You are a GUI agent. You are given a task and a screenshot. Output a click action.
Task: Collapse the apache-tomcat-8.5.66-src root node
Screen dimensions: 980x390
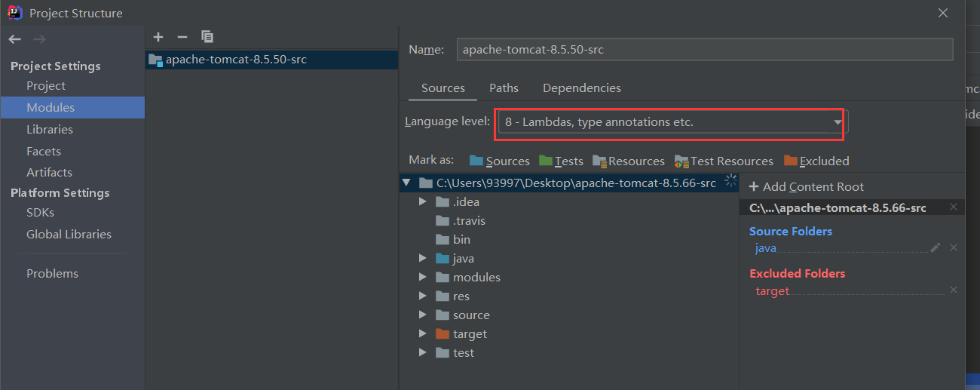(x=406, y=183)
